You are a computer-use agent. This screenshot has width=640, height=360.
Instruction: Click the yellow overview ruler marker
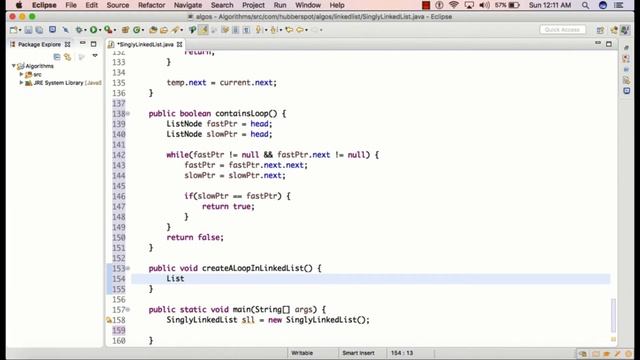[613, 339]
